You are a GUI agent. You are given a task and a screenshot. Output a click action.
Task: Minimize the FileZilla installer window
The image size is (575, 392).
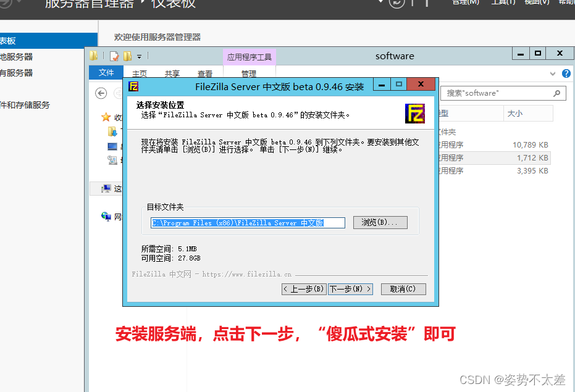click(x=382, y=85)
